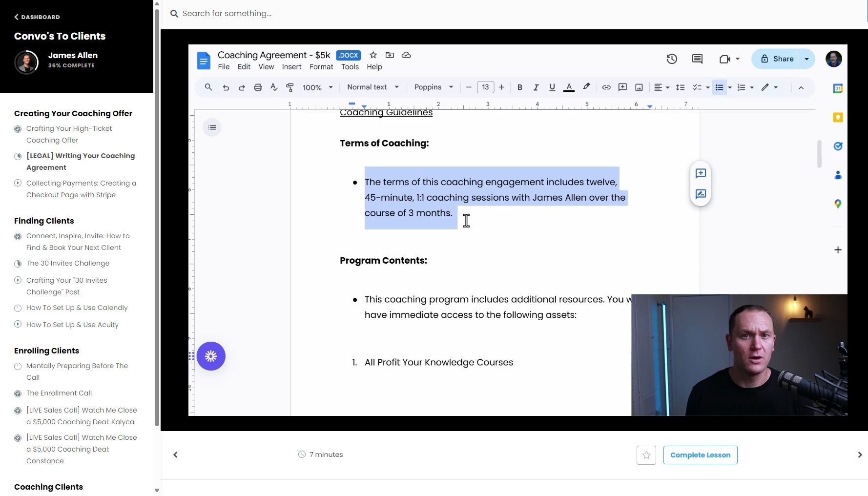
Task: Open The 30 Invites Challenge lesson
Action: coord(68,263)
